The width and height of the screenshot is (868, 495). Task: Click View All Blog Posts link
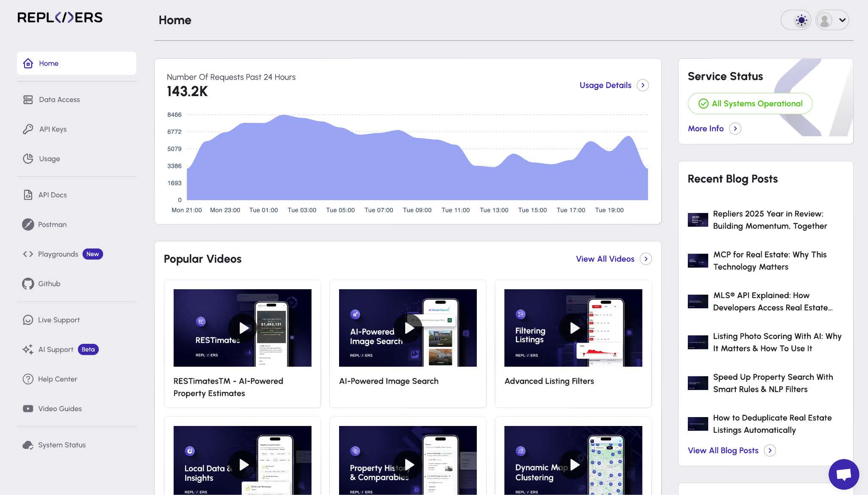coord(723,451)
